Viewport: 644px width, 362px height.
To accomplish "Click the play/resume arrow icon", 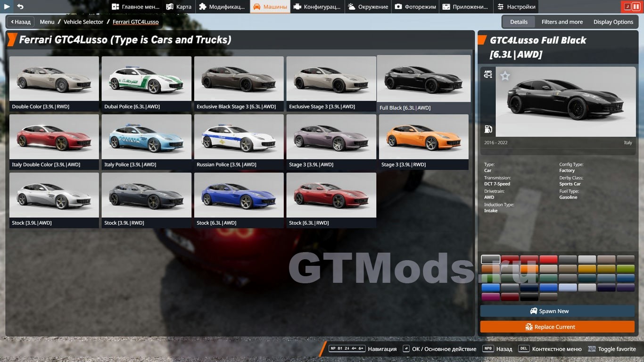I will [7, 7].
